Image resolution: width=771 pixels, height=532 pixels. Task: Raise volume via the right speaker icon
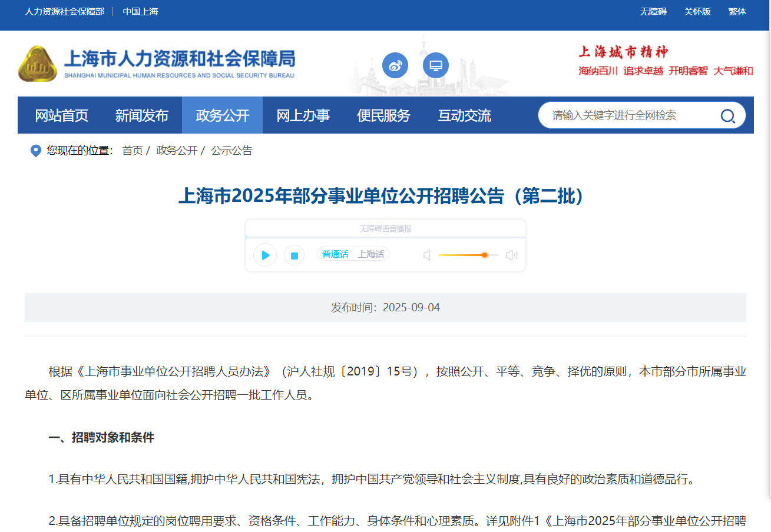(x=511, y=254)
